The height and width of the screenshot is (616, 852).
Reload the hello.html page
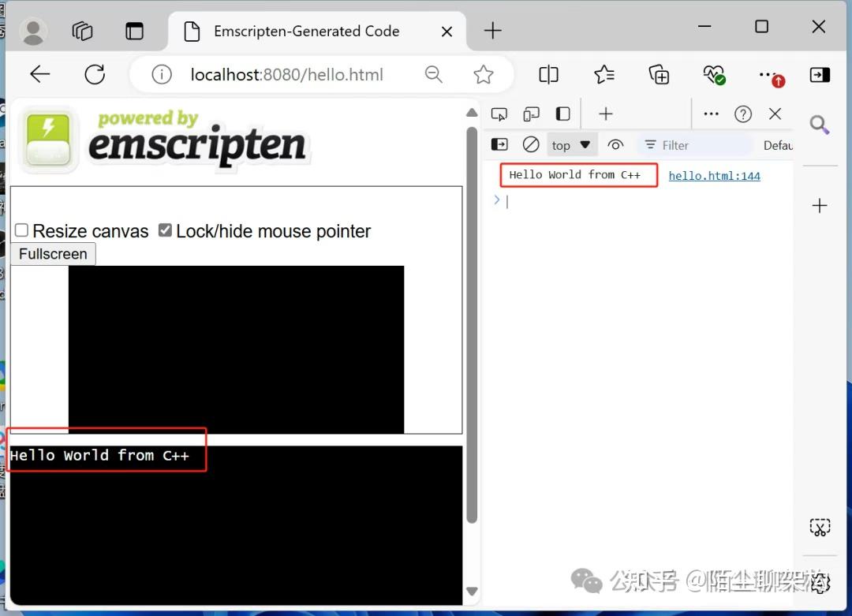point(95,74)
